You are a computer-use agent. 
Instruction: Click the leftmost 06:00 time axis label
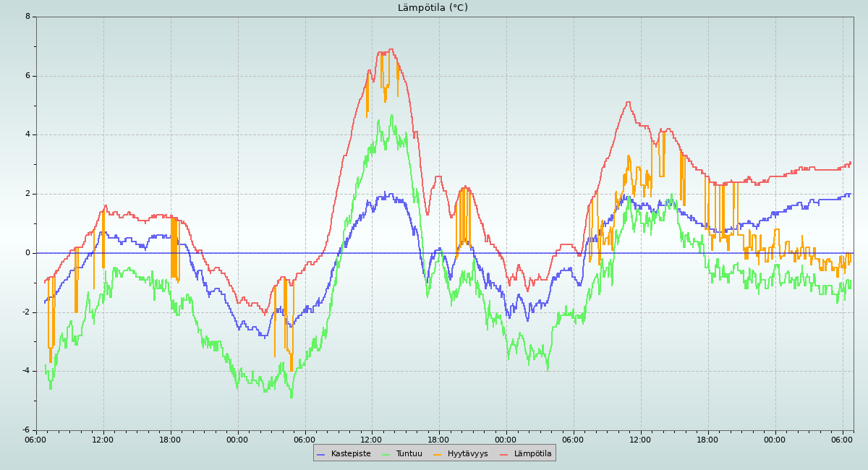[36, 439]
